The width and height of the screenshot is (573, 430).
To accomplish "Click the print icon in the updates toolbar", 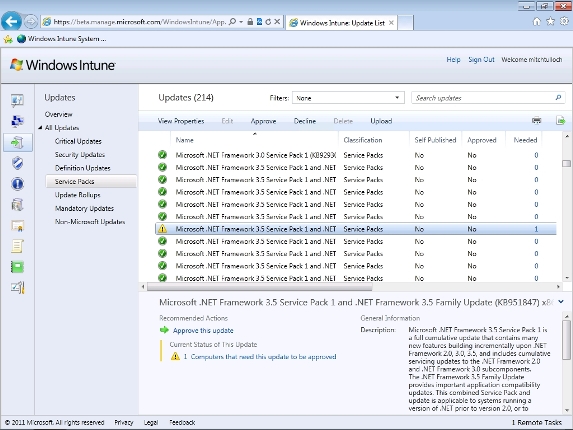I will tap(536, 121).
